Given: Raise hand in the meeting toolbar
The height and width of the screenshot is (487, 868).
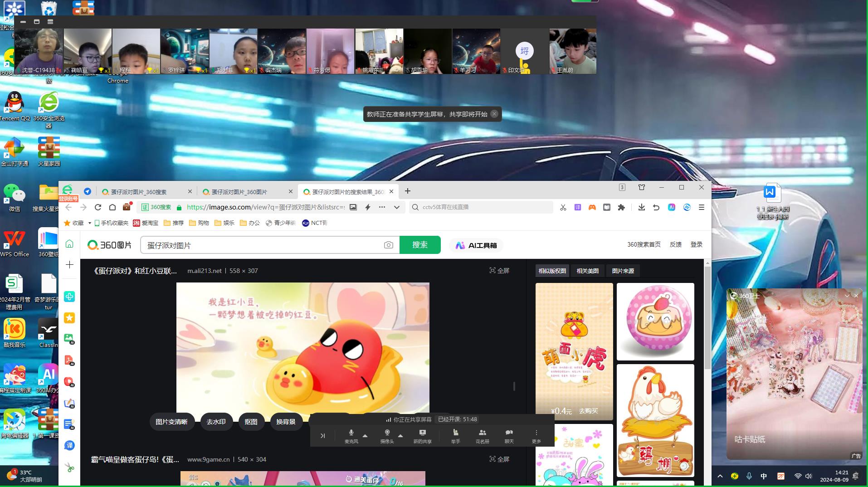Looking at the screenshot, I should click(x=456, y=436).
